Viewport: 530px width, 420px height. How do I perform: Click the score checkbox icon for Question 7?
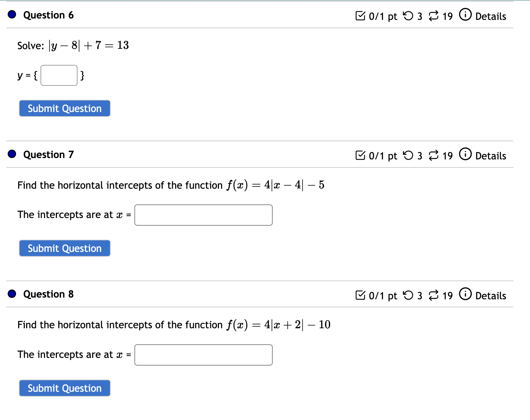pyautogui.click(x=360, y=156)
